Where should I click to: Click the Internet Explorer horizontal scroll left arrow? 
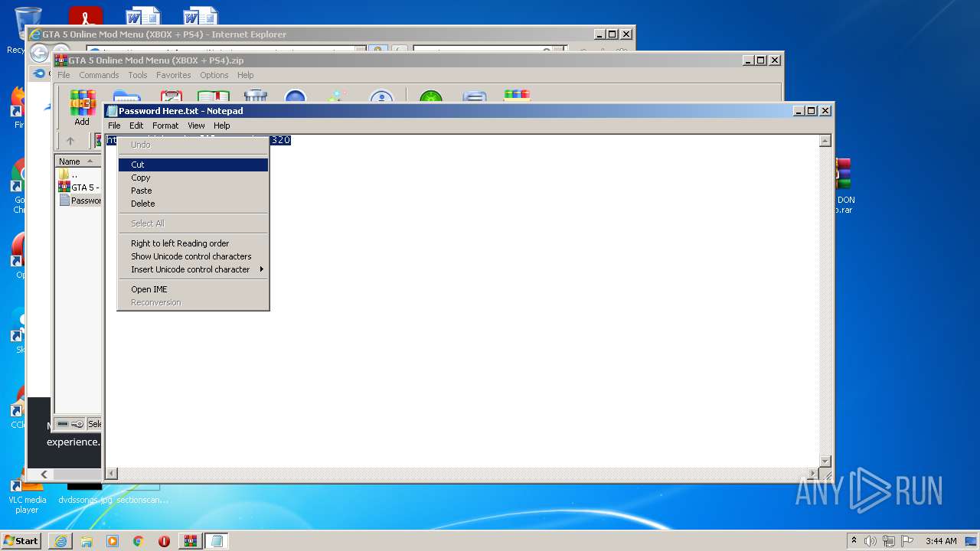[x=44, y=474]
